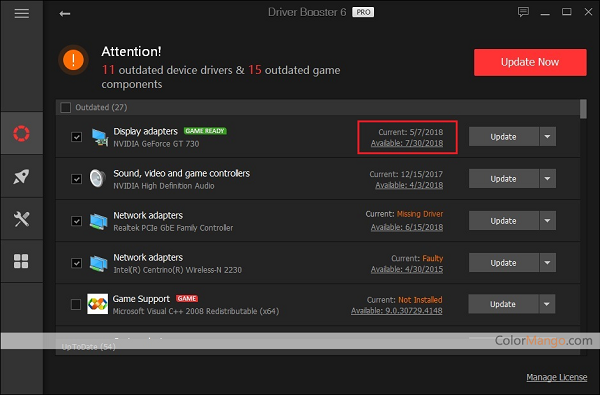Viewport: 600px width, 395px height.
Task: Click the red Update Now button
Action: click(x=530, y=62)
